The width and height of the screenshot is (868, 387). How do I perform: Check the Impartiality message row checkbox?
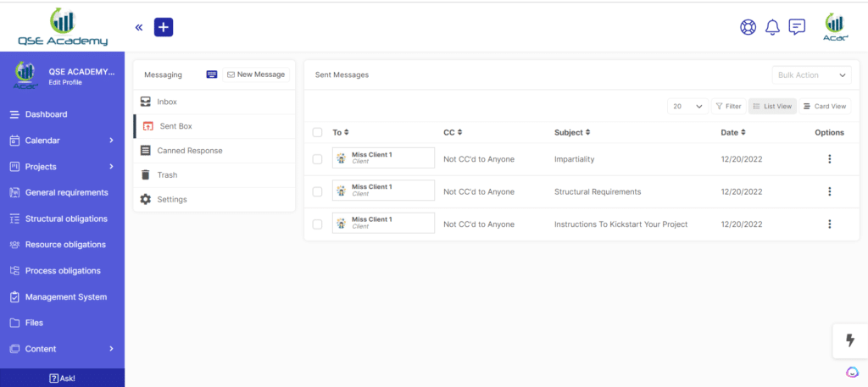(317, 159)
